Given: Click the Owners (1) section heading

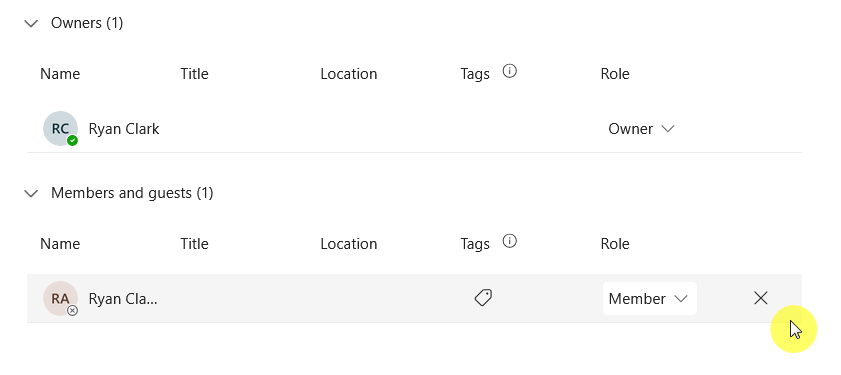Looking at the screenshot, I should pos(87,23).
